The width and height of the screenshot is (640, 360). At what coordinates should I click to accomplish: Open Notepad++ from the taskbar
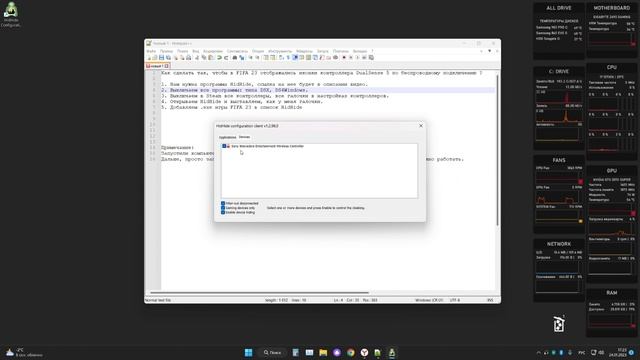click(378, 352)
